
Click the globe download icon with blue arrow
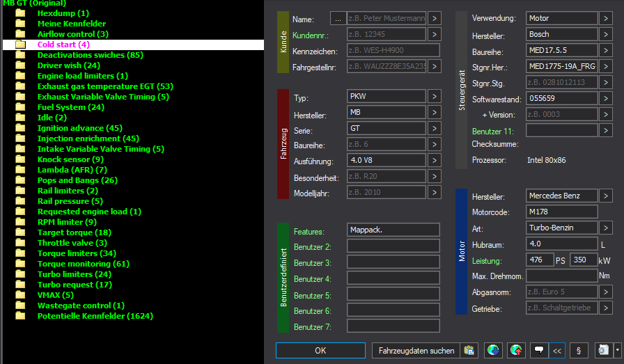pyautogui.click(x=493, y=351)
